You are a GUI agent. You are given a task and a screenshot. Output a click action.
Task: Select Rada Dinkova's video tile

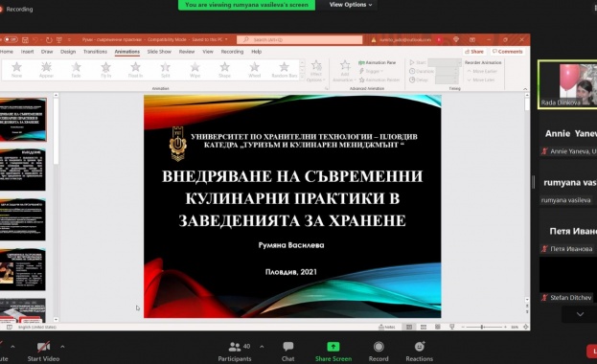[567, 84]
